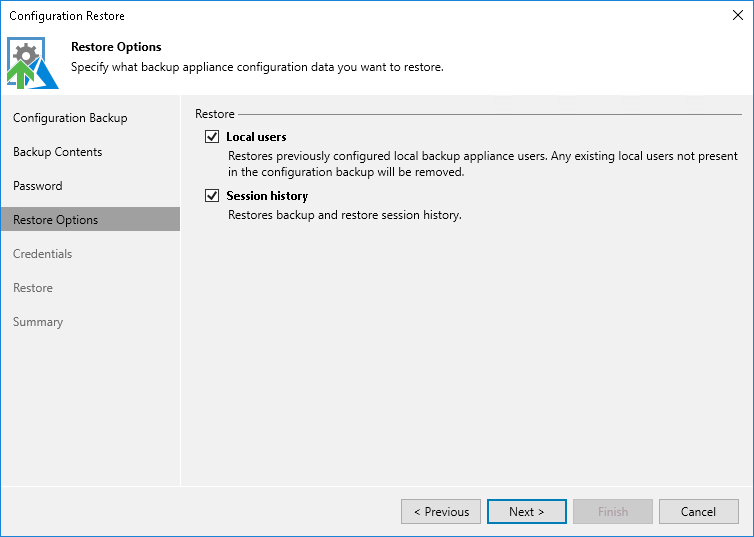The height and width of the screenshot is (537, 754).
Task: Switch to the Password step
Action: click(38, 186)
